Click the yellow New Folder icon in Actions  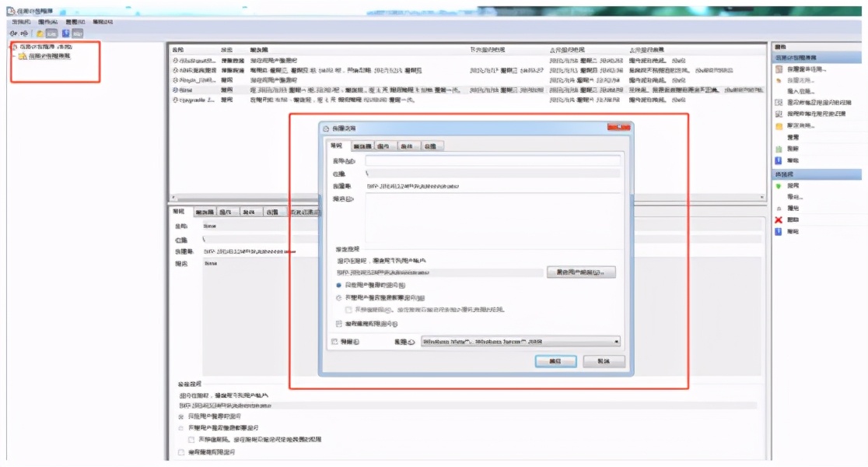pos(779,126)
